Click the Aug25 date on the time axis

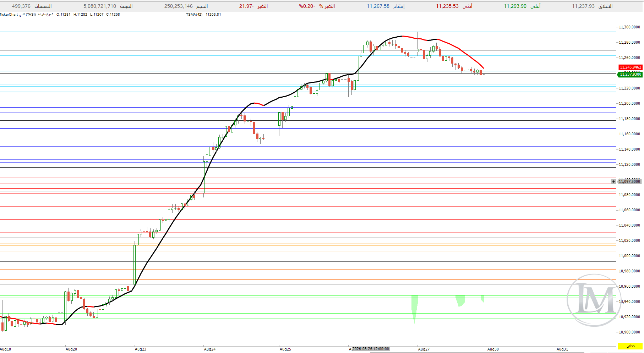pyautogui.click(x=285, y=349)
